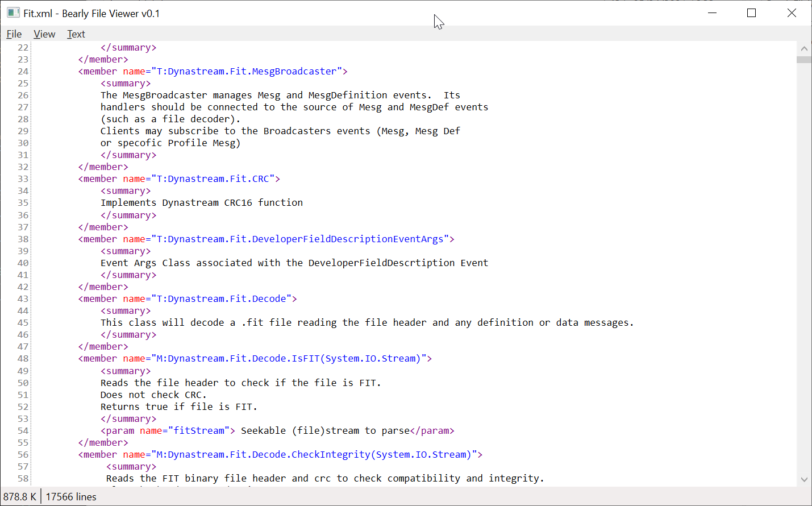Click line 'or specofic Profile Mesg)'
The height and width of the screenshot is (506, 812).
point(170,143)
